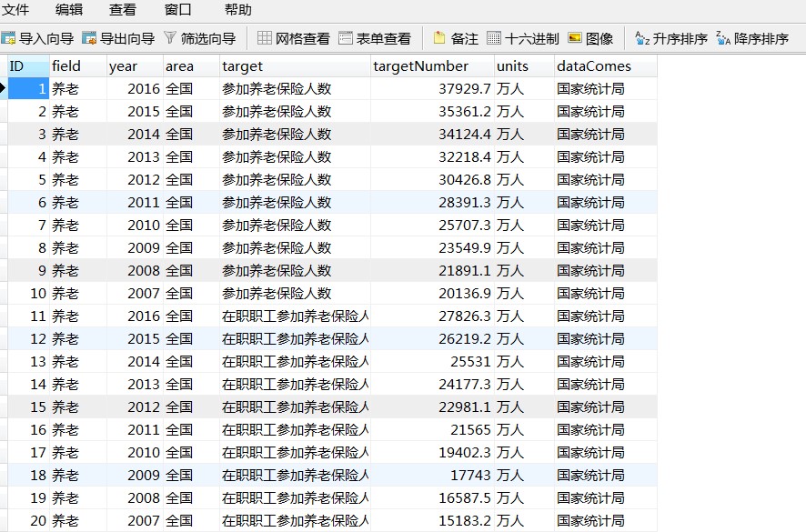Click targetNumber cell 21565
The width and height of the screenshot is (806, 532).
(x=432, y=429)
